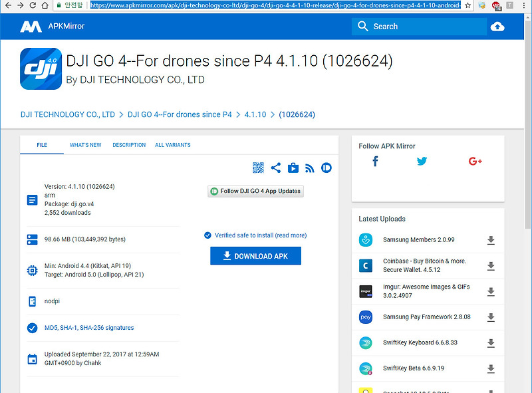
Task: Click "Min: Android 4.4 (Kitkat, API 19)" text
Action: coord(88,266)
